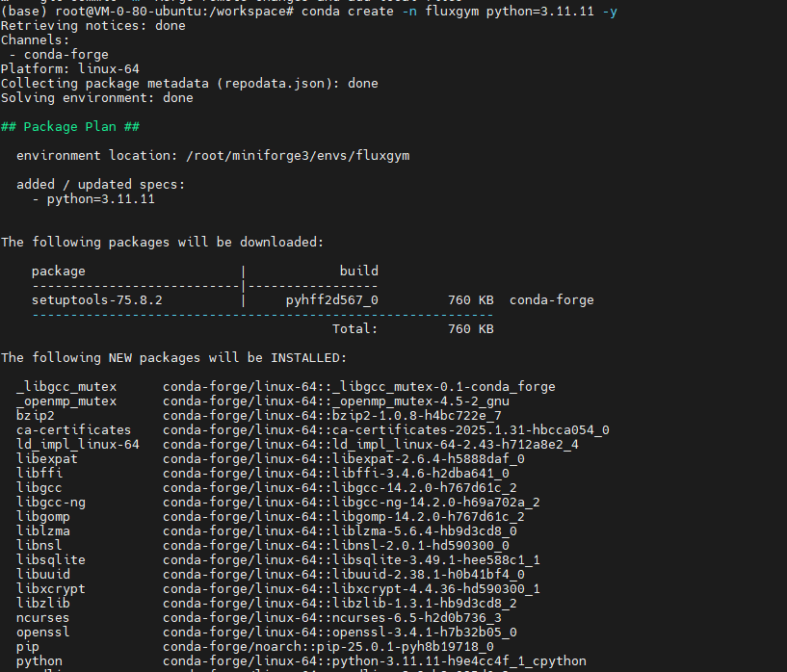Click the environment location path /root/miniforge3/envs/fluxgym
Image resolution: width=787 pixels, height=672 pixels.
pyautogui.click(x=298, y=155)
